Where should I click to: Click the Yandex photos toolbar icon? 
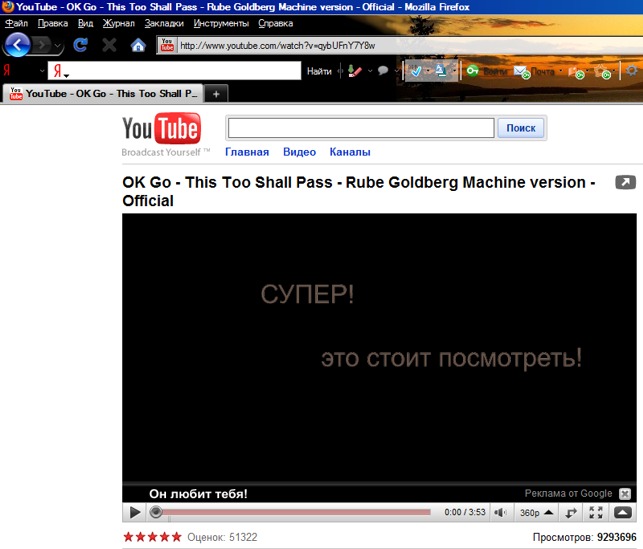pyautogui.click(x=577, y=72)
